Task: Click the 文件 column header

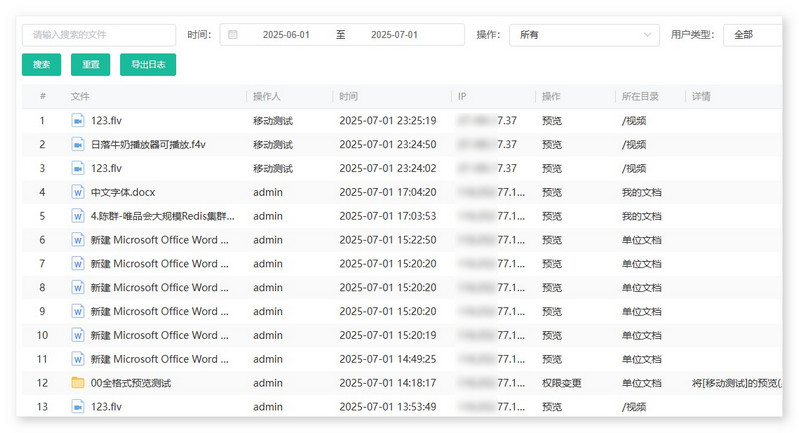Action: pos(80,96)
